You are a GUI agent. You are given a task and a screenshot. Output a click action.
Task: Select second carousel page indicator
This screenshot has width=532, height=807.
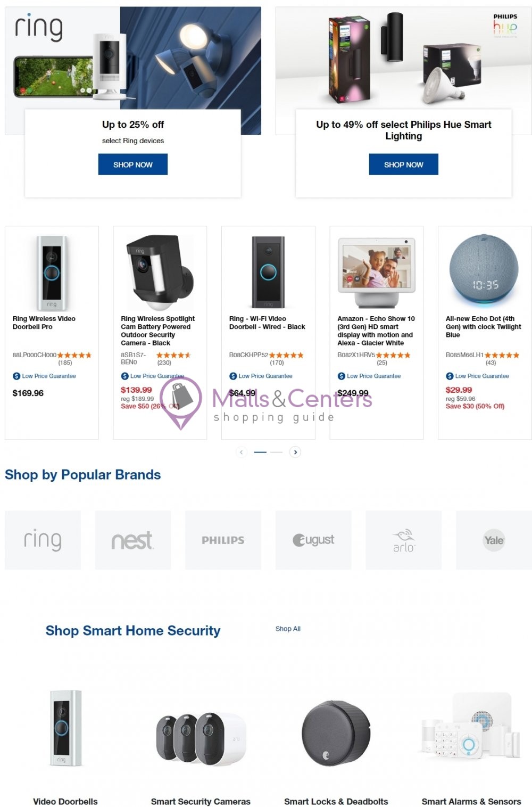277,452
